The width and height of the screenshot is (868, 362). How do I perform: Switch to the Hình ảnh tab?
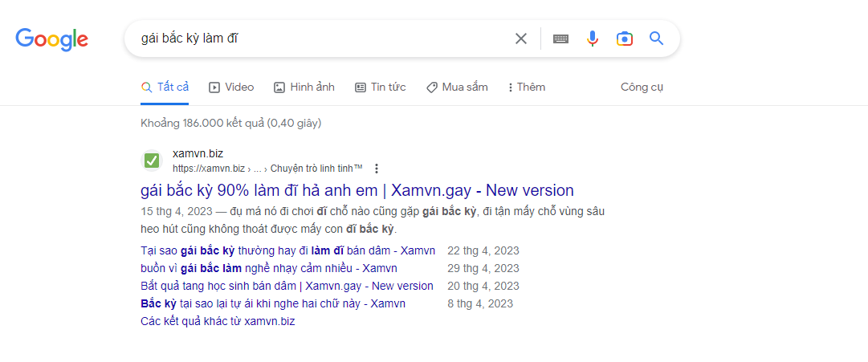[x=304, y=87]
